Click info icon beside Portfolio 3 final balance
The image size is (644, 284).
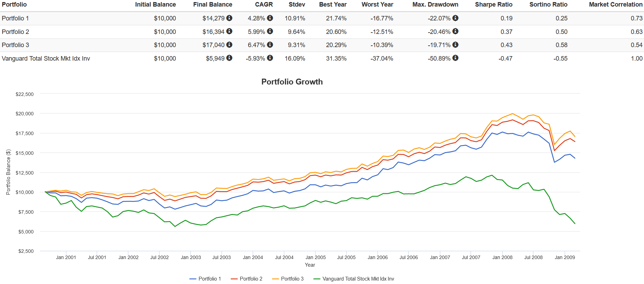click(x=229, y=45)
